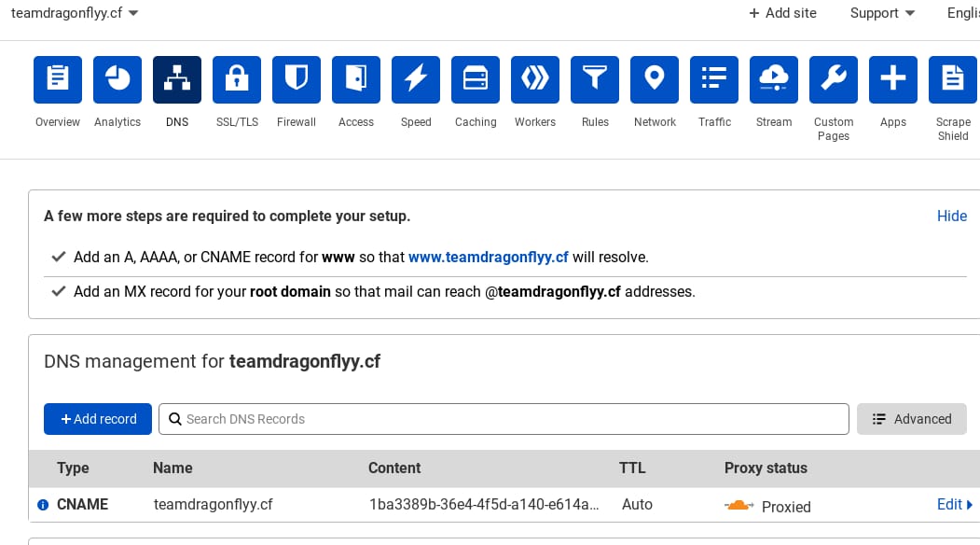980x545 pixels.
Task: Open the Stream cloud icon
Action: pyautogui.click(x=774, y=79)
